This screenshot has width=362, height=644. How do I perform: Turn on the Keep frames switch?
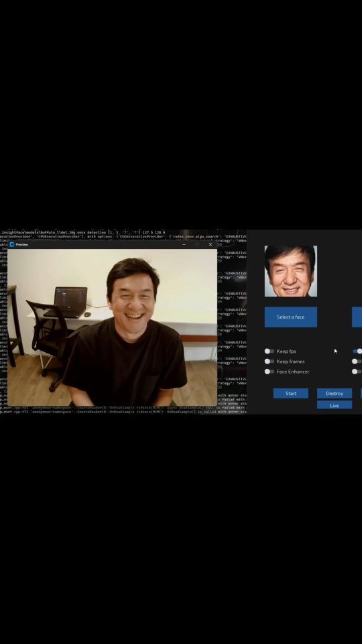point(269,362)
